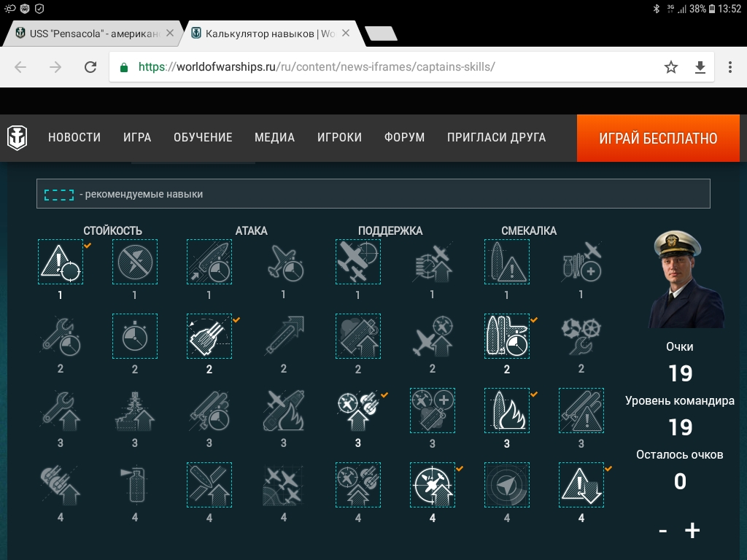
Task: Open the ФОРУМ menu item
Action: [x=404, y=138]
